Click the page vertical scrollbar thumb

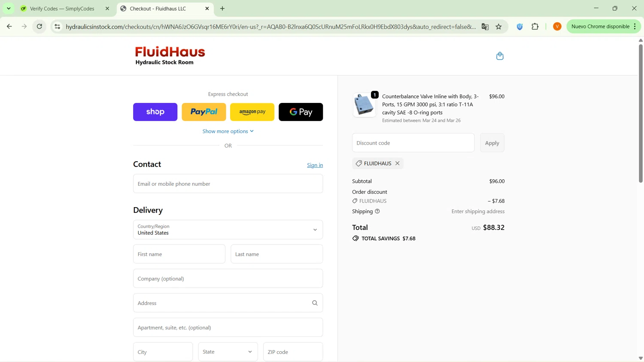(x=641, y=113)
